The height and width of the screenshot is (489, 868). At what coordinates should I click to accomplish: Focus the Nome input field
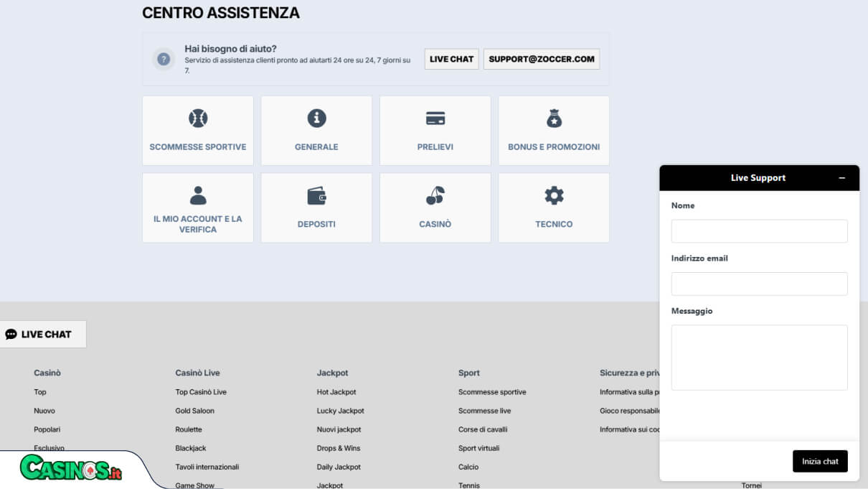[760, 231]
